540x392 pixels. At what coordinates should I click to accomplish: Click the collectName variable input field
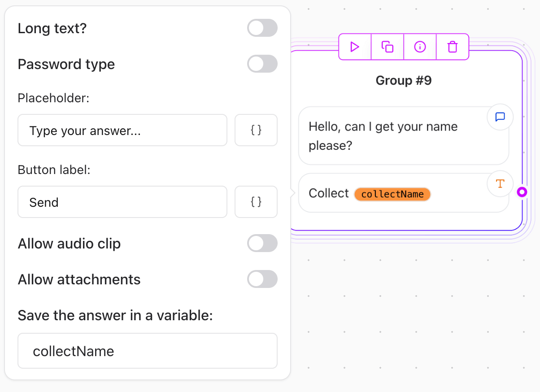(x=148, y=351)
